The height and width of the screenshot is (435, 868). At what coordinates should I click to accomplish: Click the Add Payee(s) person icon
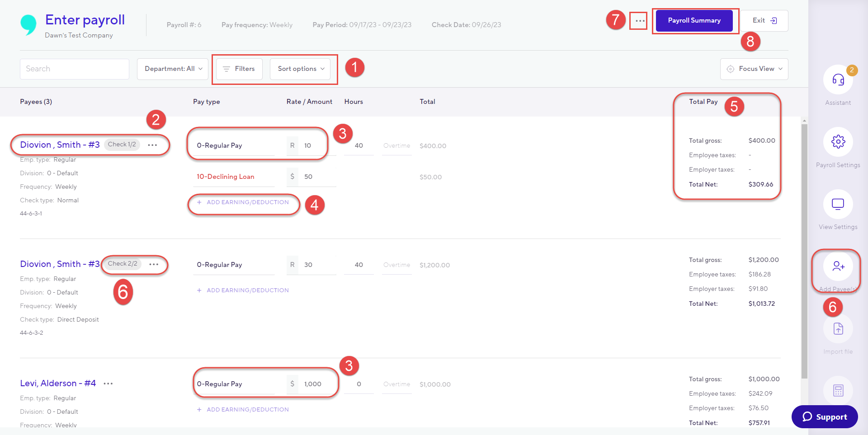point(838,266)
